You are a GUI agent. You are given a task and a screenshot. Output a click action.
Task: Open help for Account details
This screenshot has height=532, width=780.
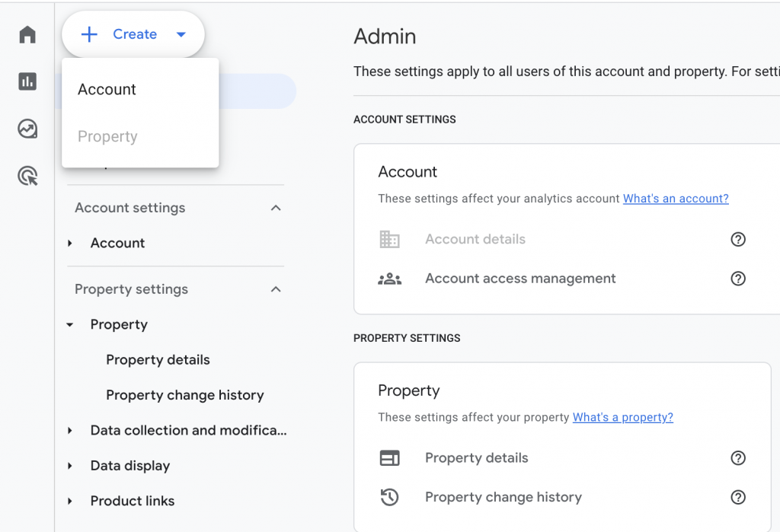[738, 239]
